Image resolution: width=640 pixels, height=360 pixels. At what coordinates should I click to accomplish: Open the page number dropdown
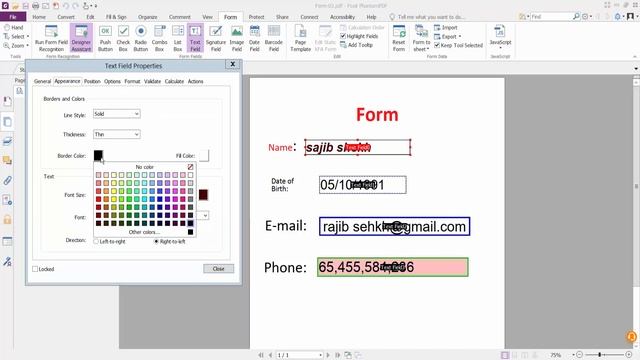tap(320, 355)
